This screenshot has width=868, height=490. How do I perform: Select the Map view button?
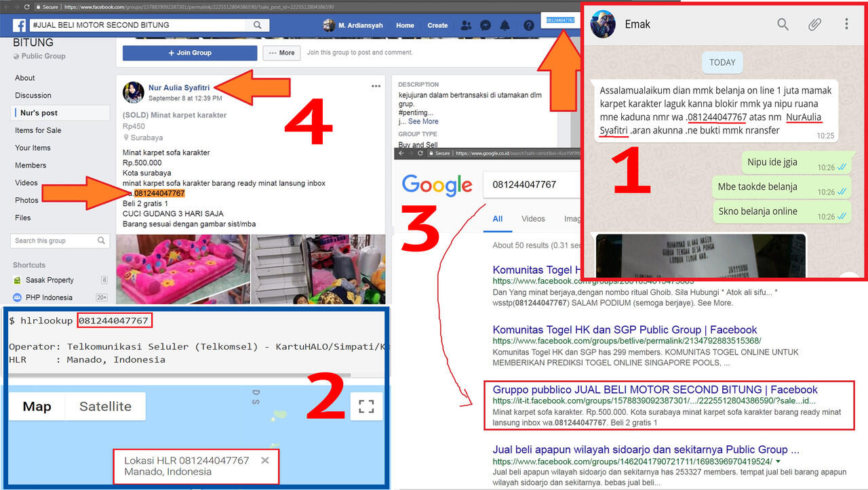pos(37,407)
